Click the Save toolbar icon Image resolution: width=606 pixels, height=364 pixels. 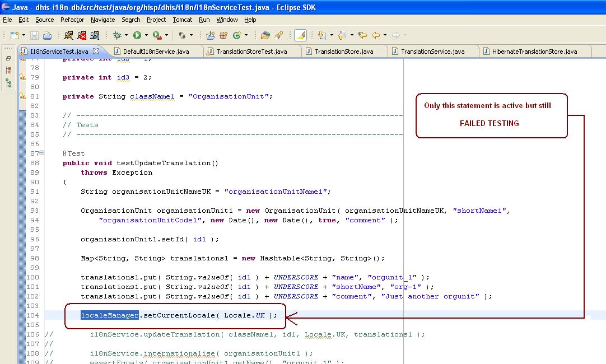(x=35, y=35)
